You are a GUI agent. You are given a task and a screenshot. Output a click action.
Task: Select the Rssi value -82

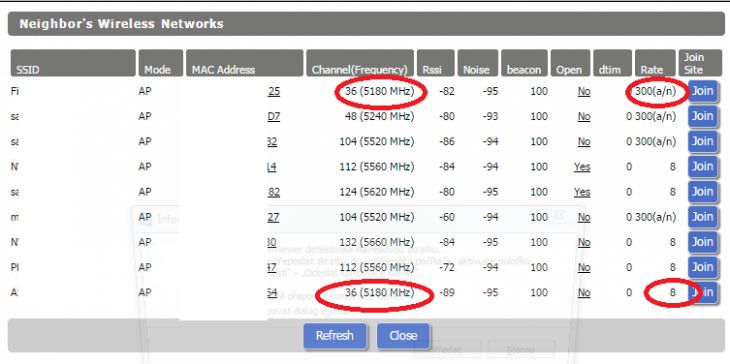446,91
